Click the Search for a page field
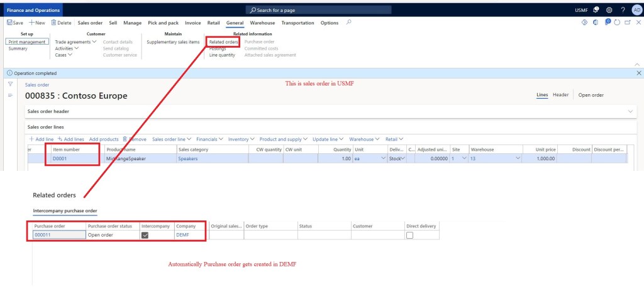Viewport: 644px width, 294px height. click(321, 10)
